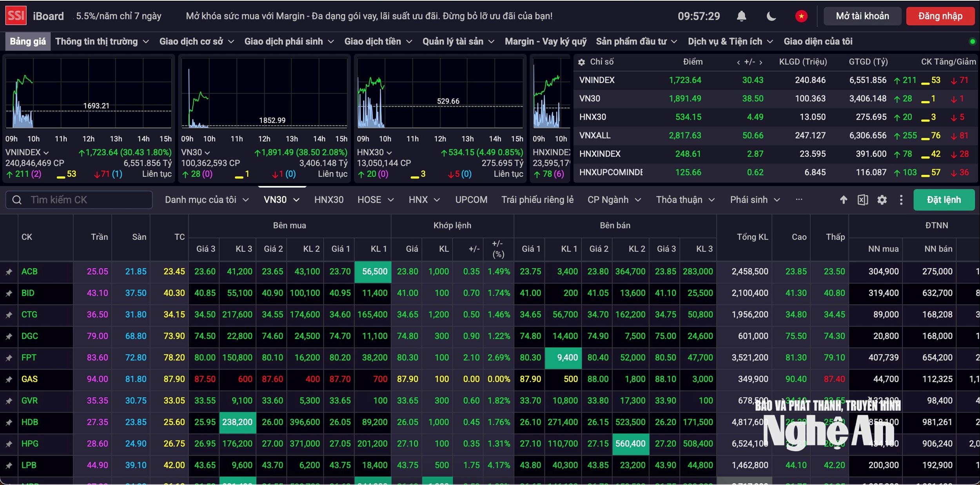This screenshot has width=980, height=485.
Task: Open the FPT stock symbol
Action: (29, 358)
